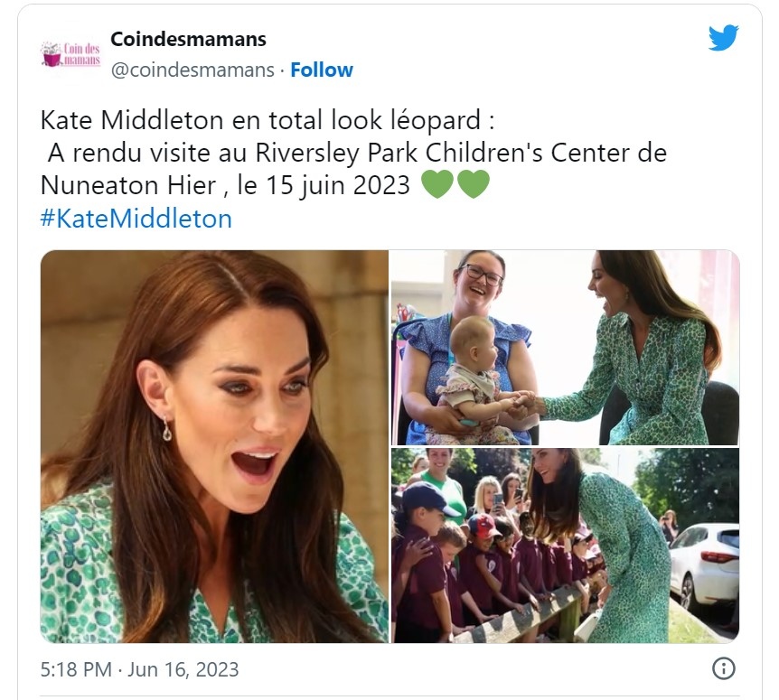The image size is (779, 700).
Task: Click the second green heart emoji
Action: click(x=473, y=184)
